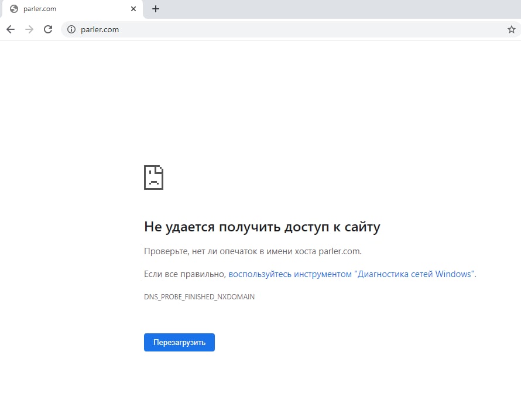
Task: Click the Перезагрузить button
Action: coord(179,342)
